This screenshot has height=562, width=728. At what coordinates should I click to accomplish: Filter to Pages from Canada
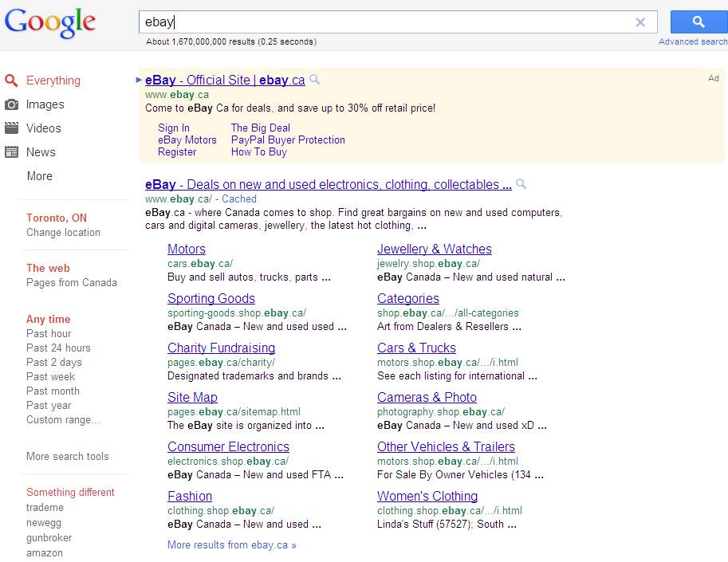(72, 282)
